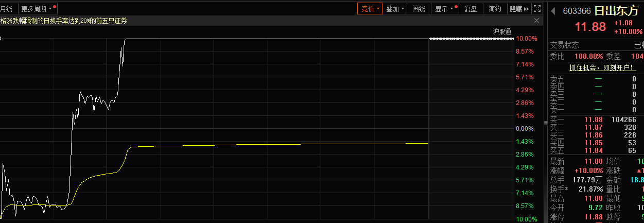Switch to 简约 simple view

tap(495, 9)
